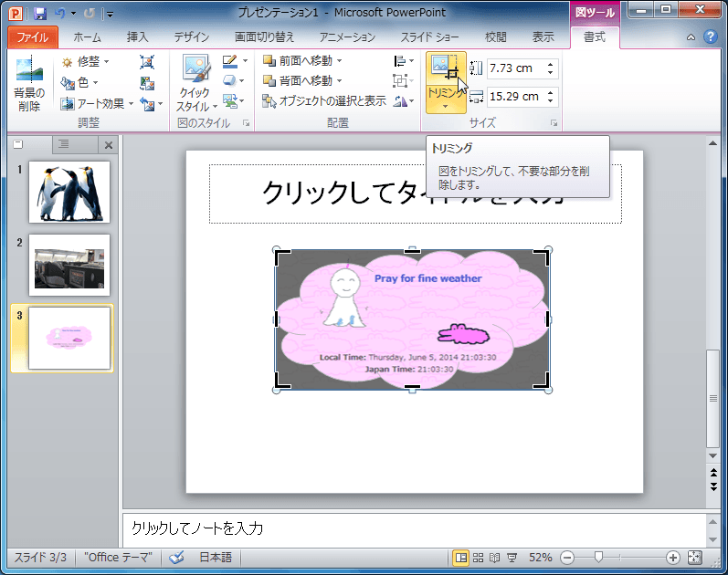Open the アート効果 (Artistic Effects) dropdown
The width and height of the screenshot is (728, 575).
pos(98,103)
